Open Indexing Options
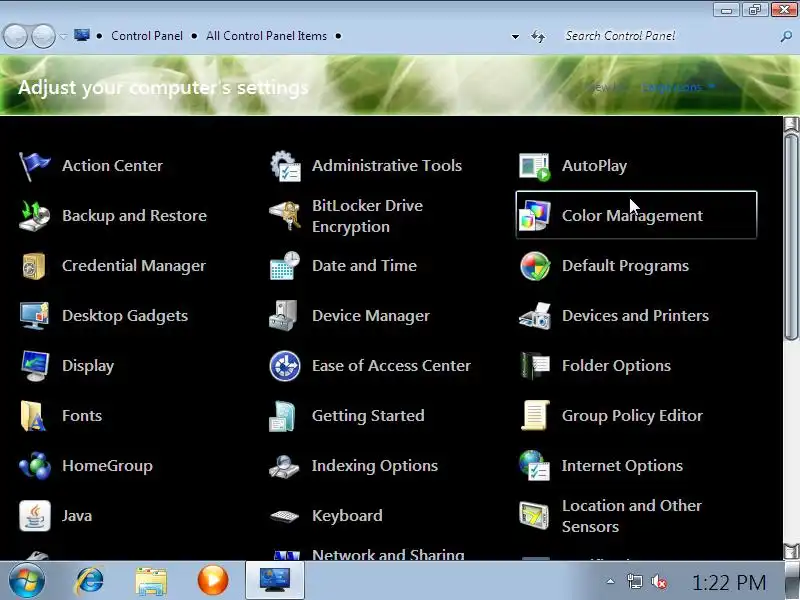The width and height of the screenshot is (800, 600). [x=354, y=466]
